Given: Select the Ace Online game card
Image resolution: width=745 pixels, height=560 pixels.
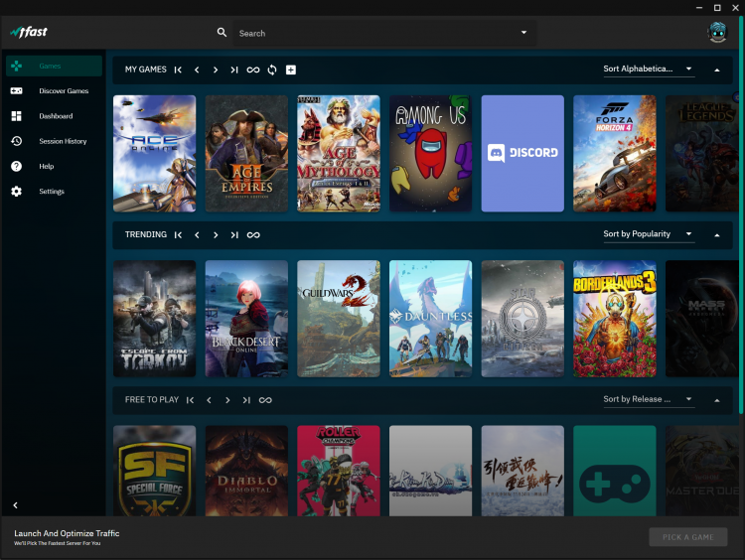Looking at the screenshot, I should (154, 154).
